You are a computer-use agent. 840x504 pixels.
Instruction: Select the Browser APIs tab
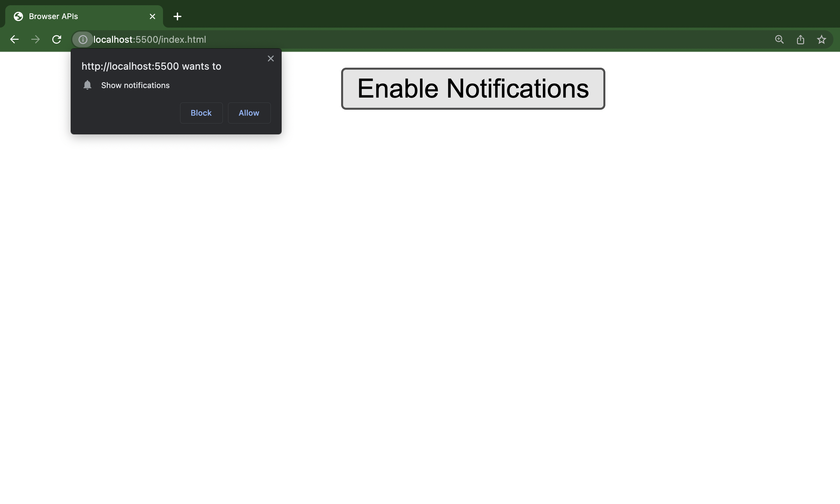(84, 16)
